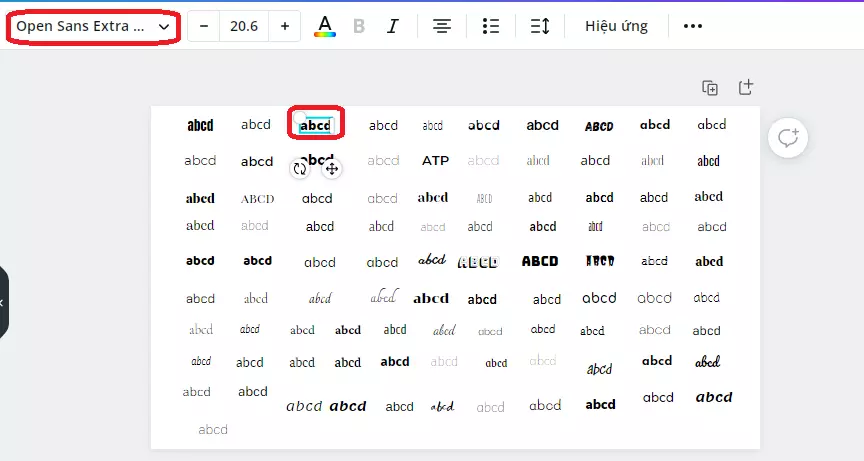
Task: Open the three-dot more options menu
Action: click(x=693, y=26)
